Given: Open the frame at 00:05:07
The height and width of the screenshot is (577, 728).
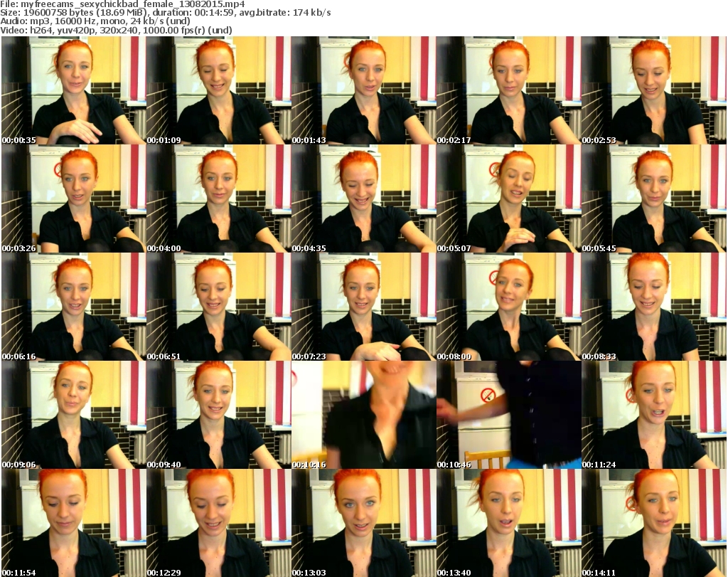Looking at the screenshot, I should 509,198.
